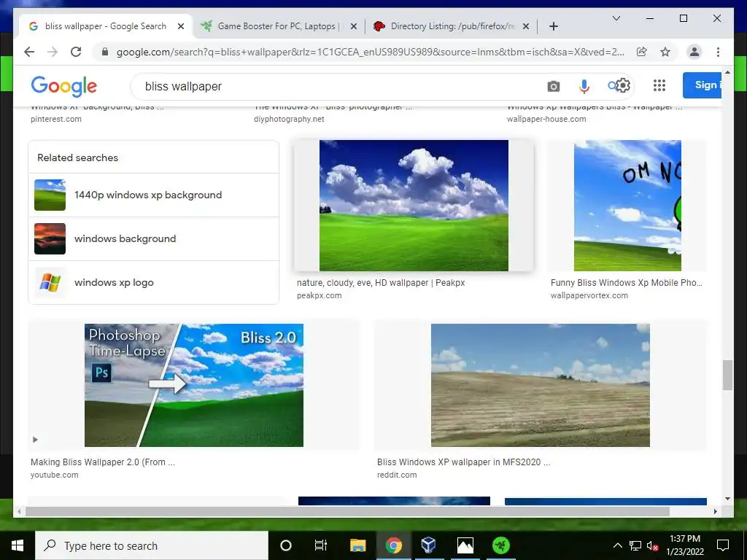Close the Directory Listing tab
747x560 pixels.
click(526, 26)
